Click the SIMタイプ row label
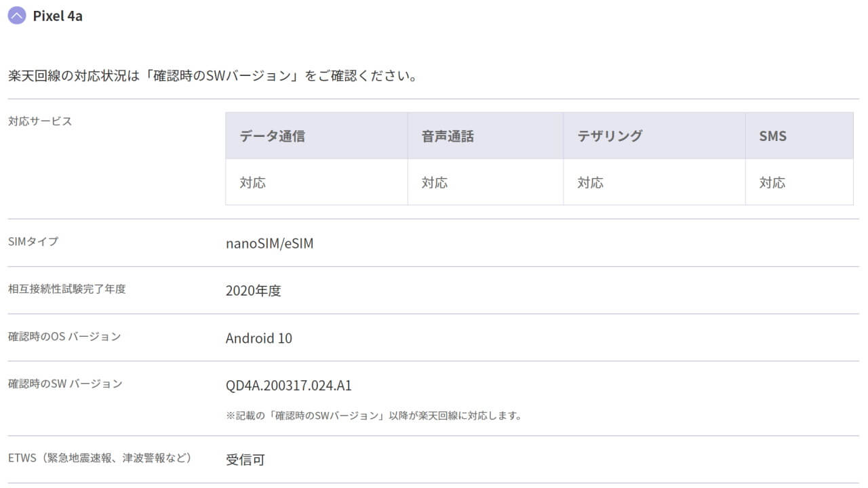Screen dimensions: 868x488 pos(33,241)
